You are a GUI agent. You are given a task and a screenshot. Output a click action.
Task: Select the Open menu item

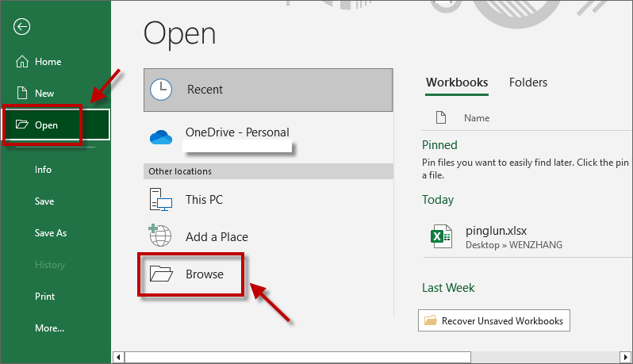tap(56, 125)
